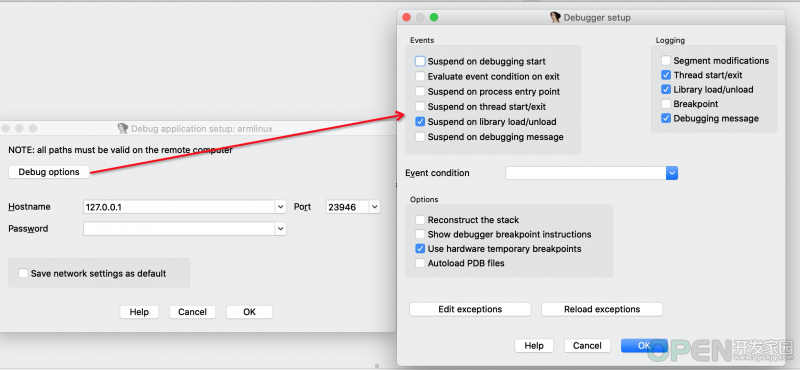Toggle Use hardware temporary breakpoints

click(x=420, y=249)
